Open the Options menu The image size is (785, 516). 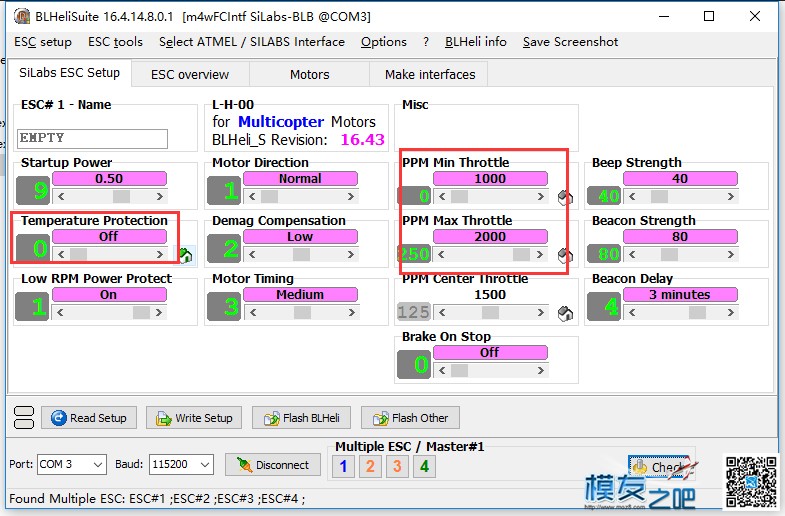click(383, 42)
